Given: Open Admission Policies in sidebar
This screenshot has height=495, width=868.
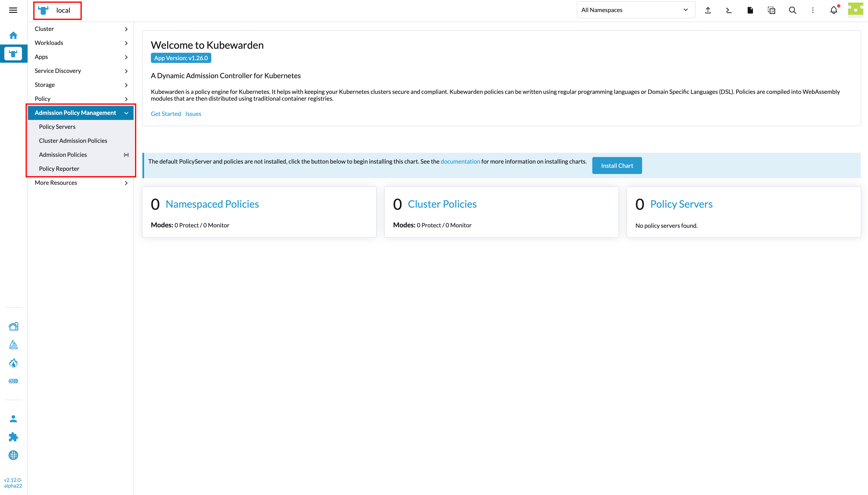Looking at the screenshot, I should pyautogui.click(x=81, y=155).
